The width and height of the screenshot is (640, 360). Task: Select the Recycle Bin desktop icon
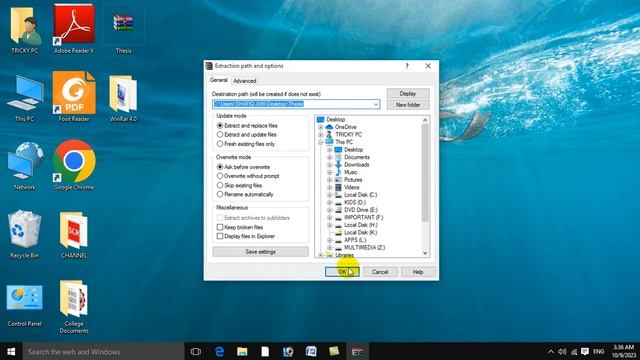click(24, 234)
